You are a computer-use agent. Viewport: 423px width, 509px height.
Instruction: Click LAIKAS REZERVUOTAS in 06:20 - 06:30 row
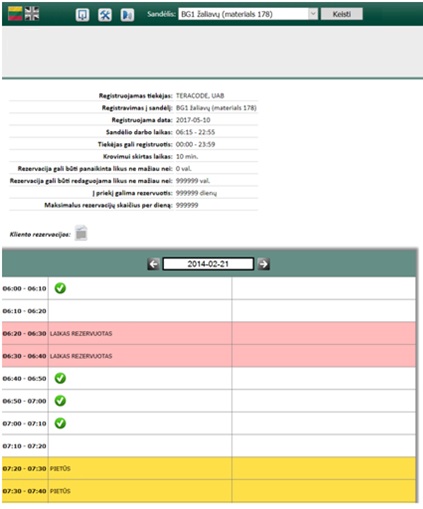pyautogui.click(x=81, y=334)
